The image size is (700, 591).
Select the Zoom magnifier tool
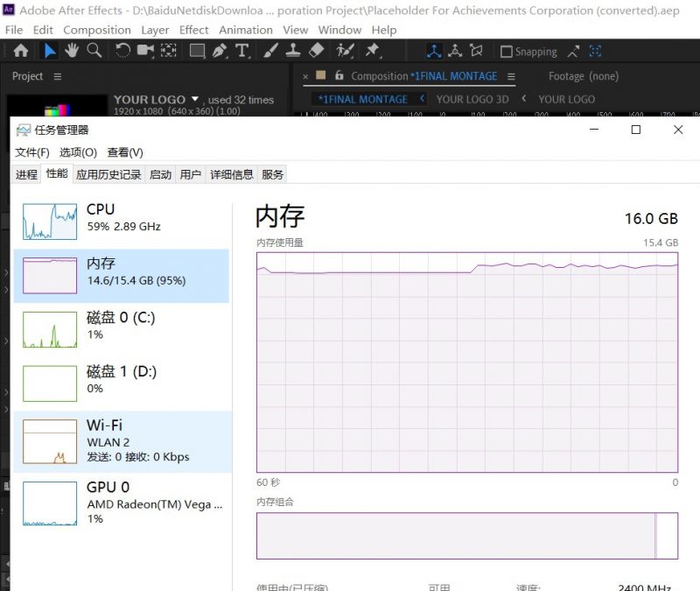click(x=94, y=51)
